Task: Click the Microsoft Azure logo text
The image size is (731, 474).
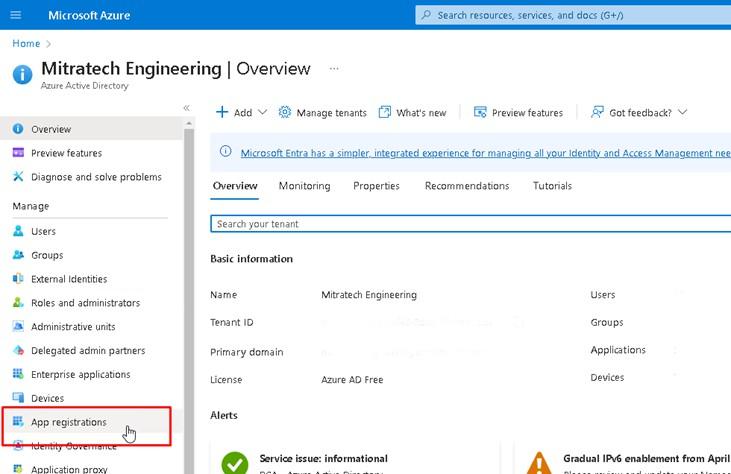Action: 89,15
